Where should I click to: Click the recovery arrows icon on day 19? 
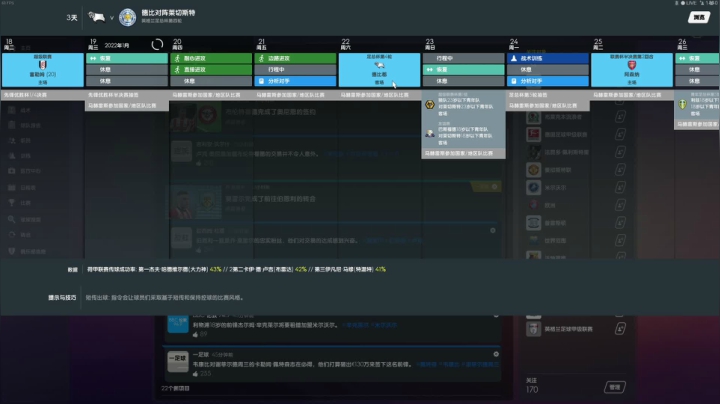click(93, 58)
